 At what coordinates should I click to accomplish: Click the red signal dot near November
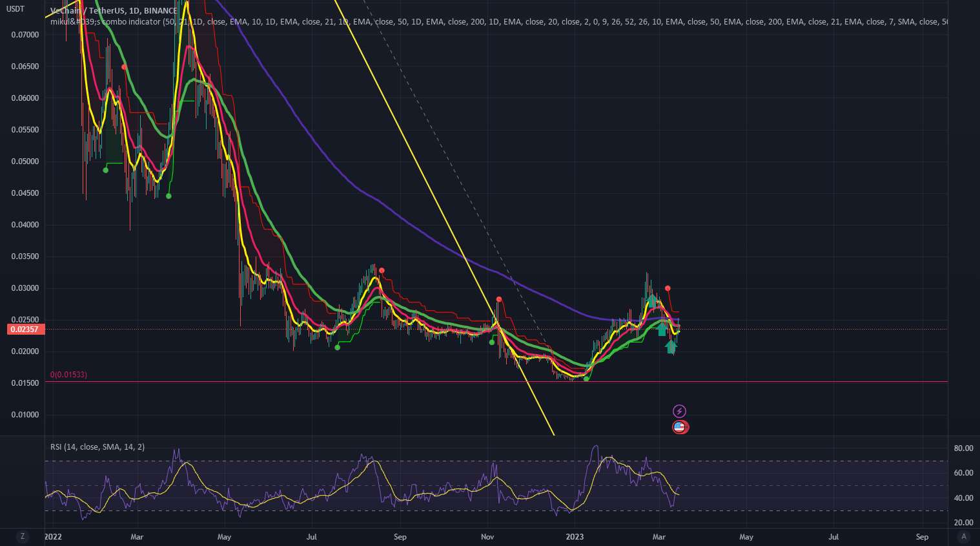499,299
